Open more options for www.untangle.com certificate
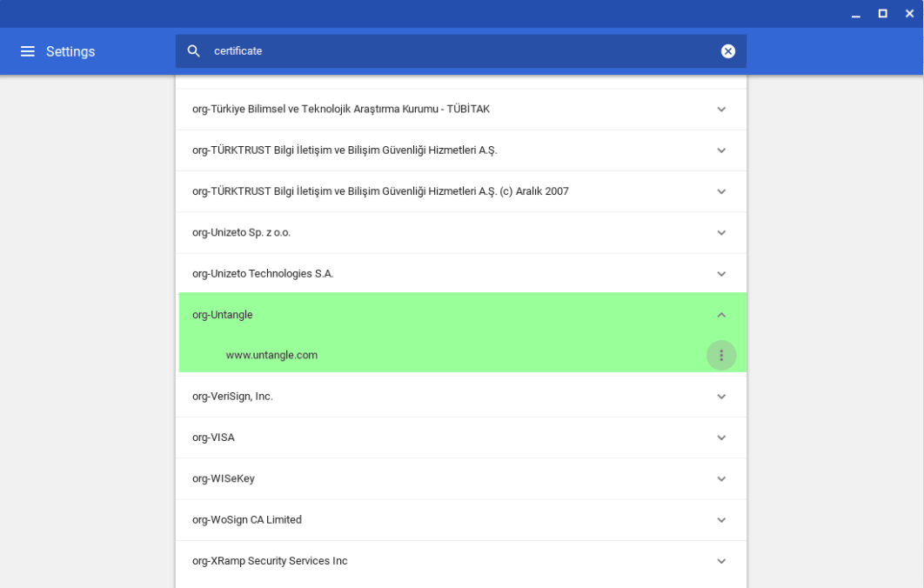Viewport: 924px width, 588px height. 720,355
